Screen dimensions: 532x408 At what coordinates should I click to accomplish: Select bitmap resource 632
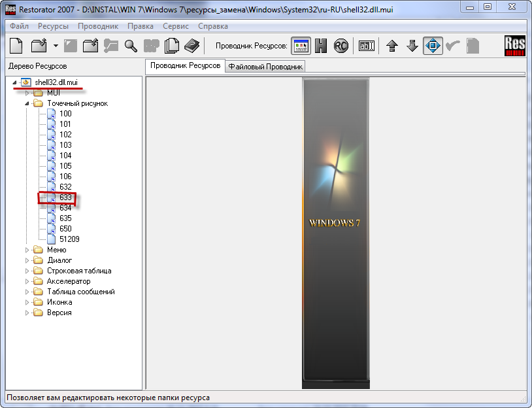(65, 187)
